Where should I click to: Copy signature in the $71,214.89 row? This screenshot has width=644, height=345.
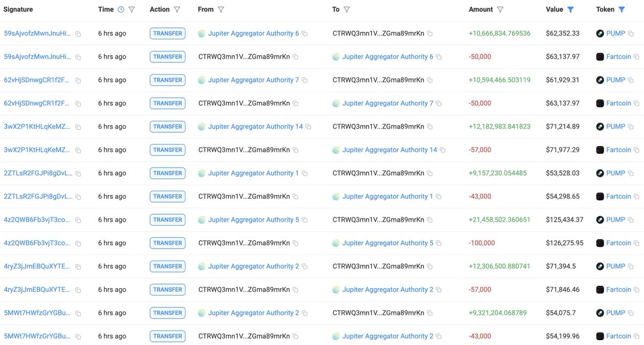(78, 127)
